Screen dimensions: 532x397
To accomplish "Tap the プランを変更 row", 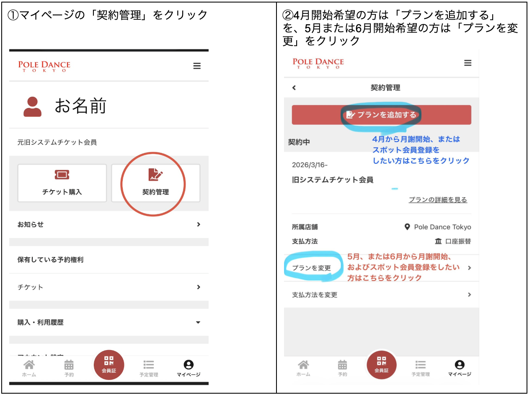I will click(311, 268).
